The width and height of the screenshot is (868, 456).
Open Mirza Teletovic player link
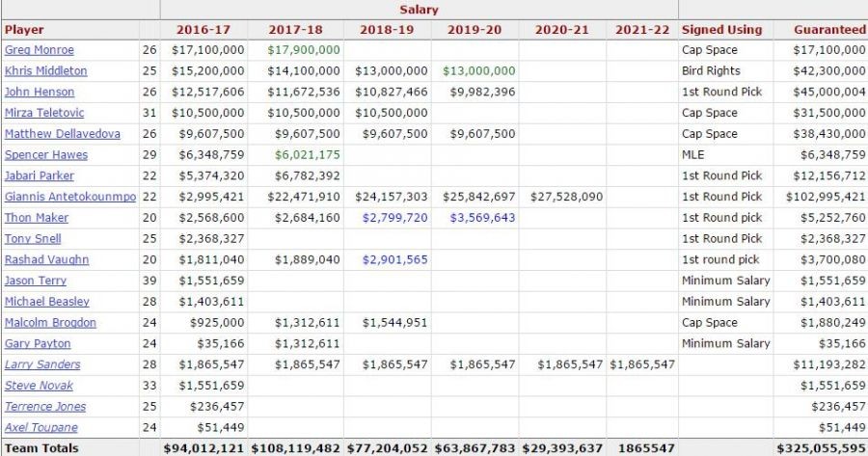click(44, 113)
